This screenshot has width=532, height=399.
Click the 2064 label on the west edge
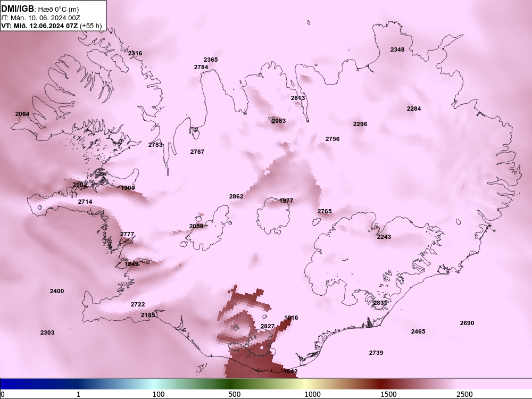pyautogui.click(x=22, y=114)
